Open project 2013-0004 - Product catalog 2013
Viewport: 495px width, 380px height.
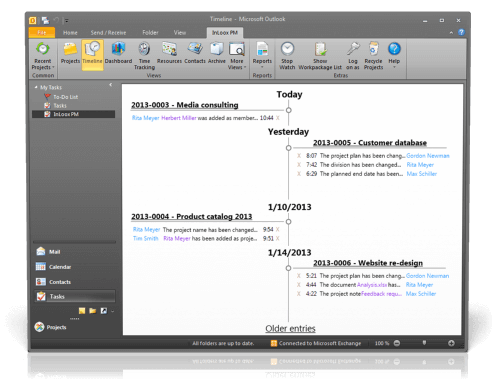tap(191, 217)
